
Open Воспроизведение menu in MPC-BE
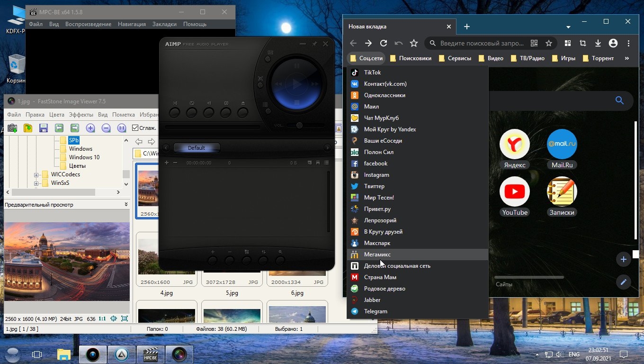88,24
